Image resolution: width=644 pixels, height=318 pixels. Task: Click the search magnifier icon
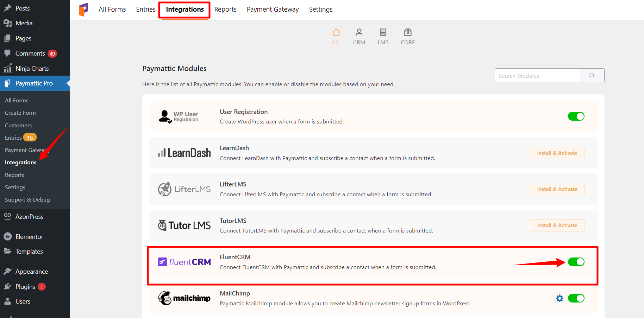(x=592, y=75)
